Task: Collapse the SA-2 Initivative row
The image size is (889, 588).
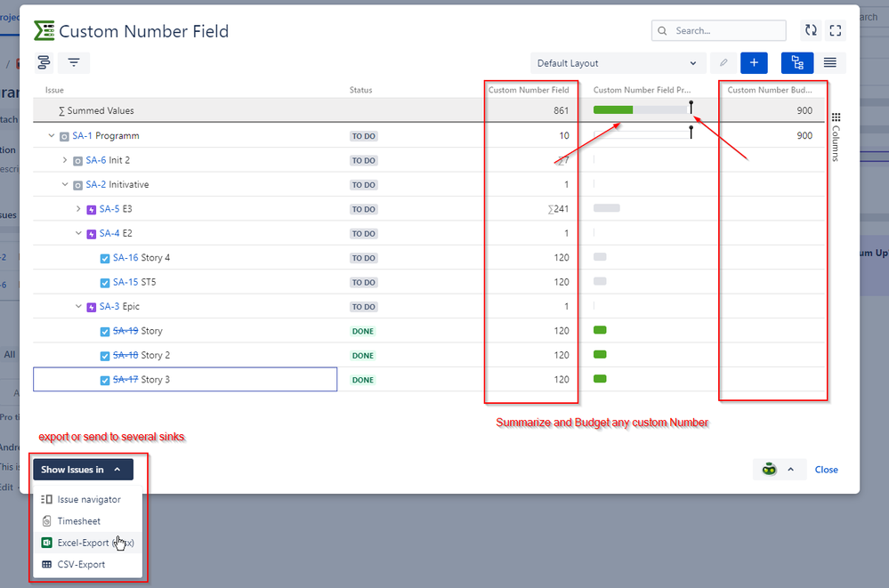Action: (65, 184)
